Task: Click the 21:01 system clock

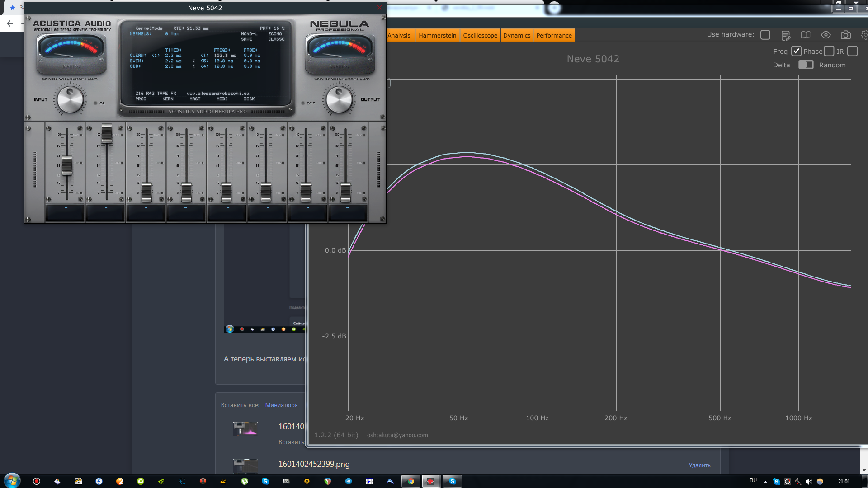Action: [x=844, y=482]
